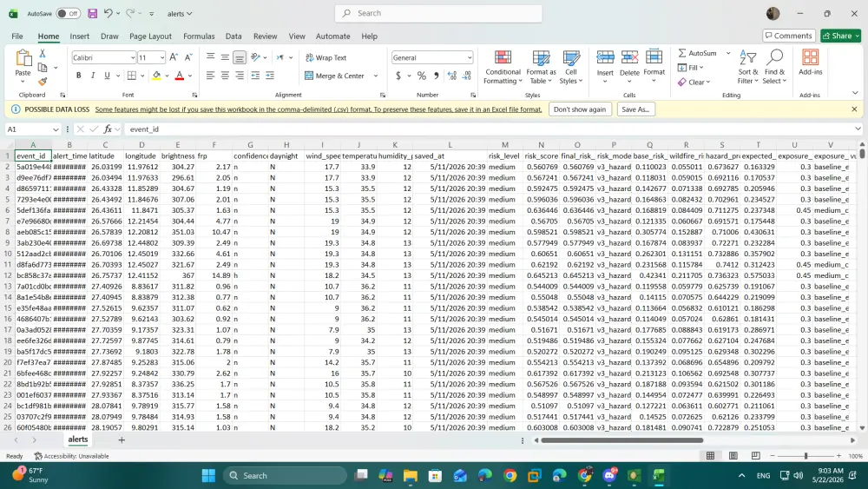Open the Name Box A1 dropdown
This screenshot has height=489, width=868.
coord(56,129)
